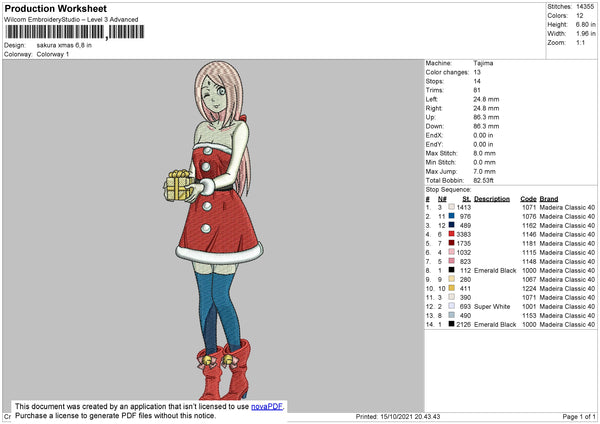
Task: Click the Code column header
Action: tap(528, 199)
